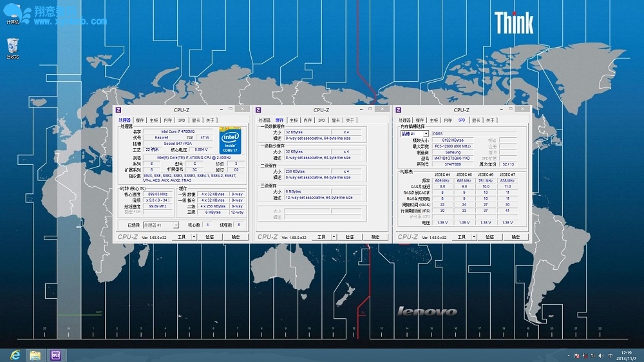Image resolution: width=644 pixels, height=362 pixels.
Task: Open Action Center flag icon in tray
Action: click(x=577, y=356)
